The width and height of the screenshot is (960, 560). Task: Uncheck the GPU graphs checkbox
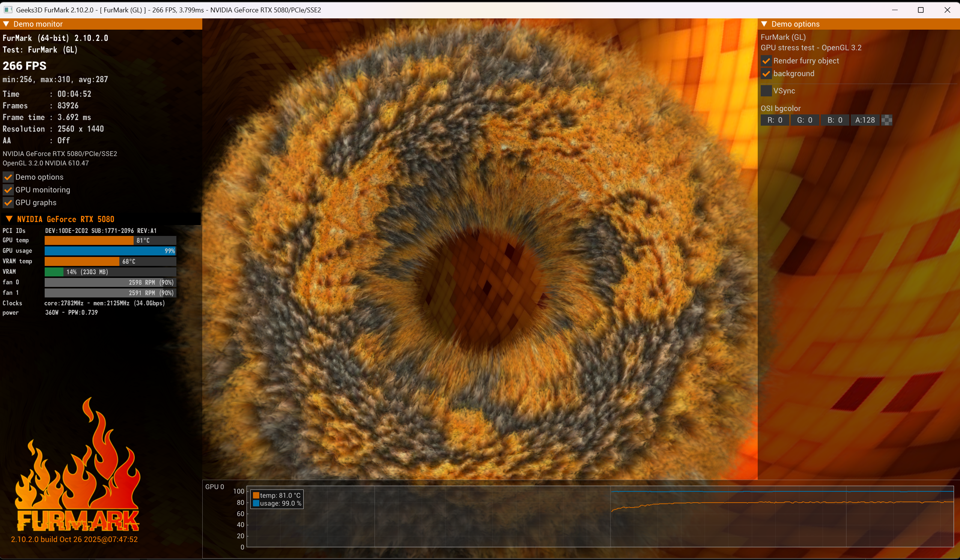(x=8, y=203)
